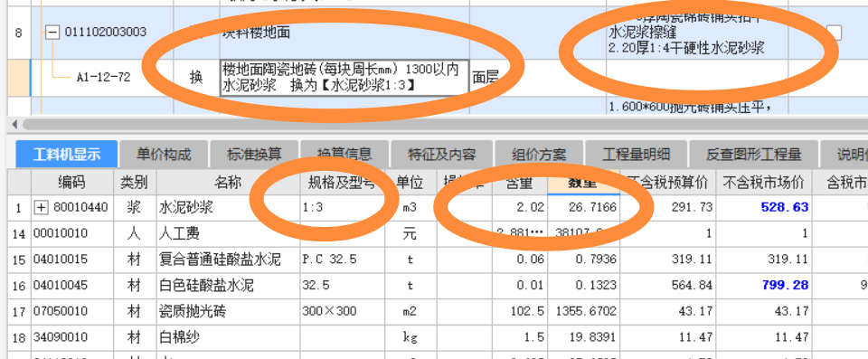This screenshot has width=868, height=359.
Task: Click the 数量 column header
Action: 583,183
